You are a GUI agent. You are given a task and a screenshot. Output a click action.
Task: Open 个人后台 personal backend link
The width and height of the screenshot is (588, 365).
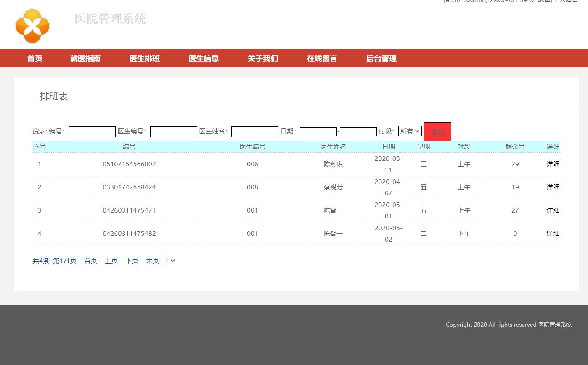[x=565, y=2]
